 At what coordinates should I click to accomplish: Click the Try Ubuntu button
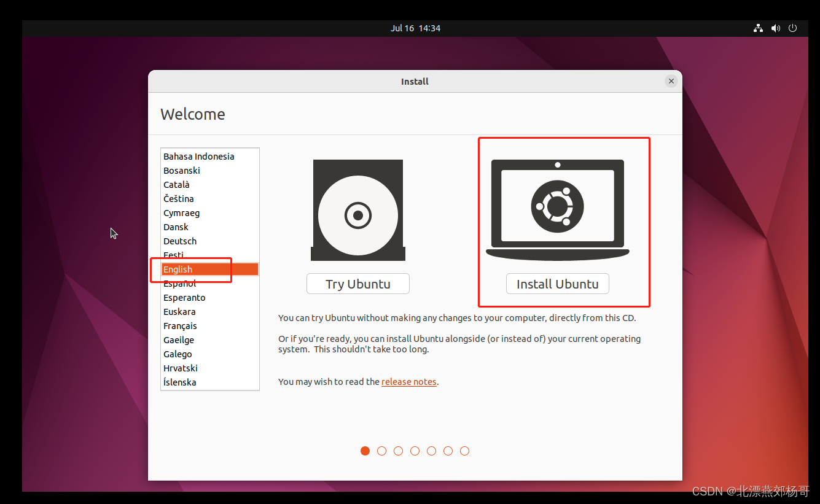click(358, 284)
